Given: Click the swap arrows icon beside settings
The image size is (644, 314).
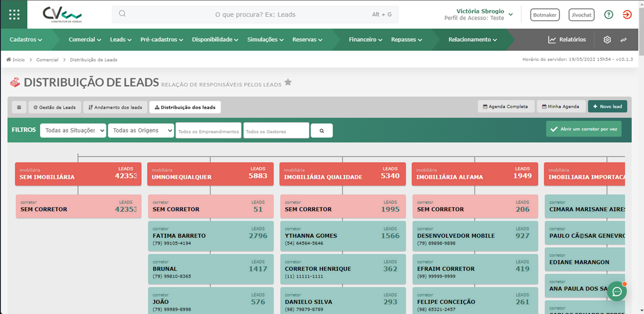Looking at the screenshot, I should pos(623,40).
